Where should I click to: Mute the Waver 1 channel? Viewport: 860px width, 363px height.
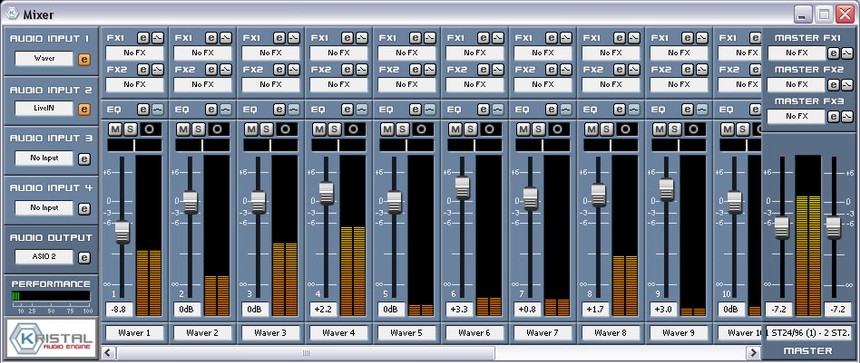pos(115,129)
